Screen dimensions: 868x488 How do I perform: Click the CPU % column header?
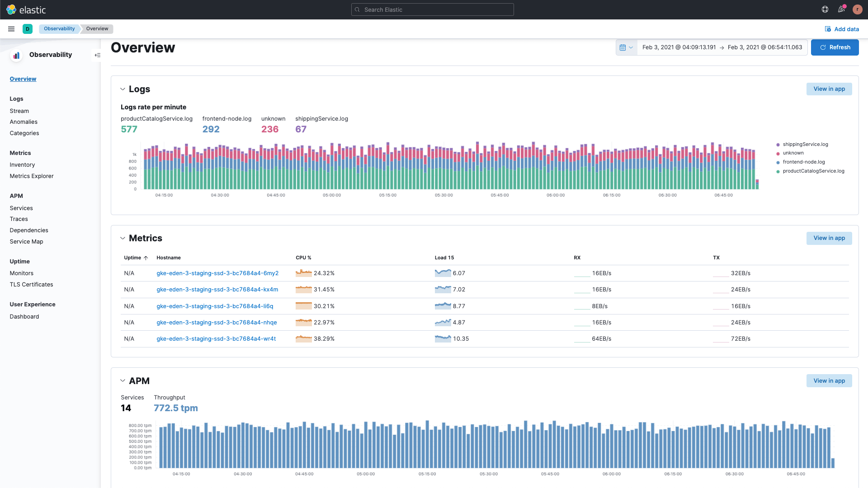pyautogui.click(x=303, y=258)
